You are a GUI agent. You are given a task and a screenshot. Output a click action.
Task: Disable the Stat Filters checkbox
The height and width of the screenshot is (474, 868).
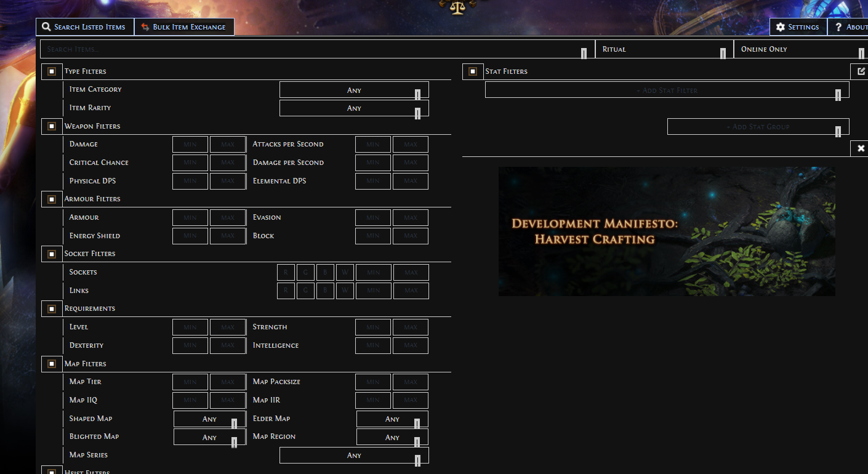coord(472,71)
